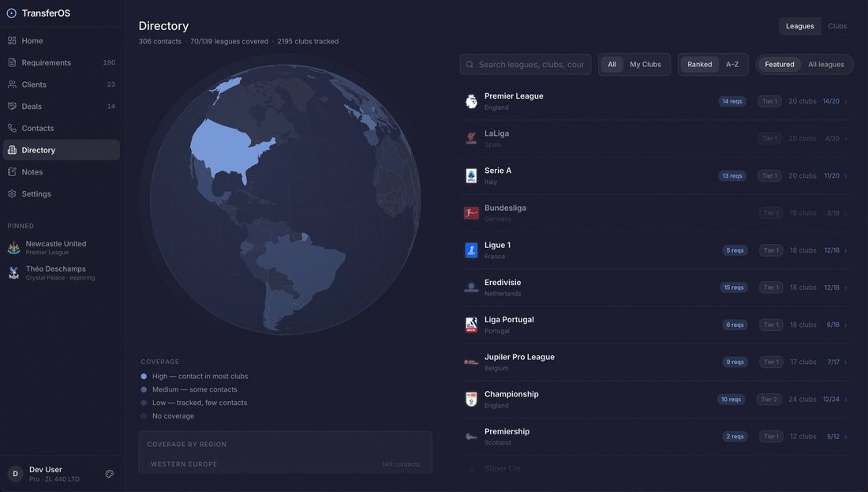
Task: Go to Clients in the sidebar
Action: (x=62, y=85)
